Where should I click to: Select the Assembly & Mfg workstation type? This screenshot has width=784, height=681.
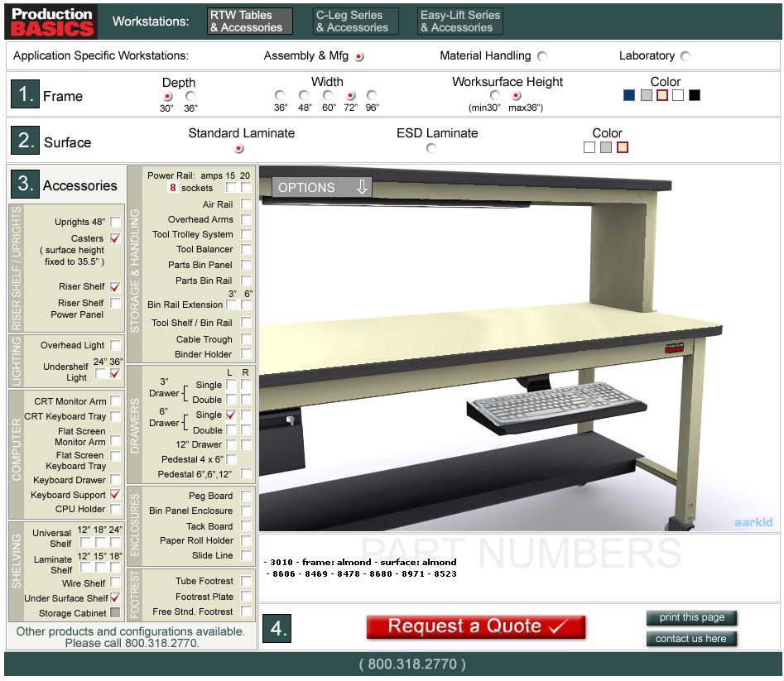pyautogui.click(x=359, y=56)
